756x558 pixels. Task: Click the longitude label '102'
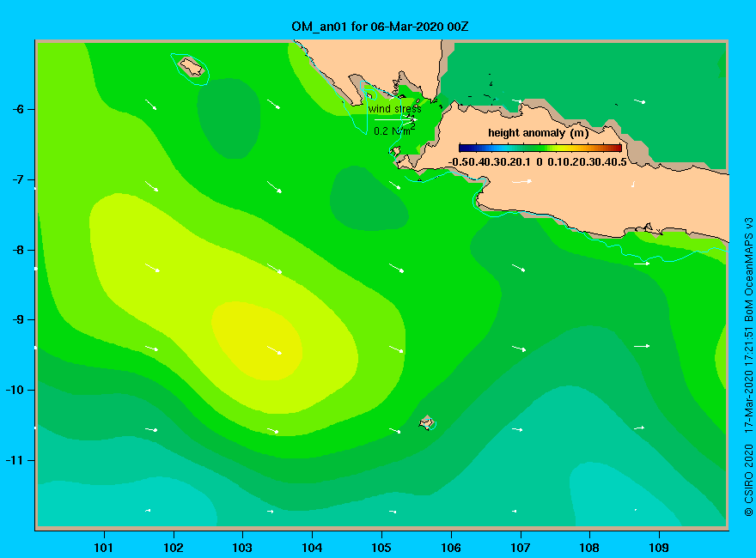click(x=173, y=548)
